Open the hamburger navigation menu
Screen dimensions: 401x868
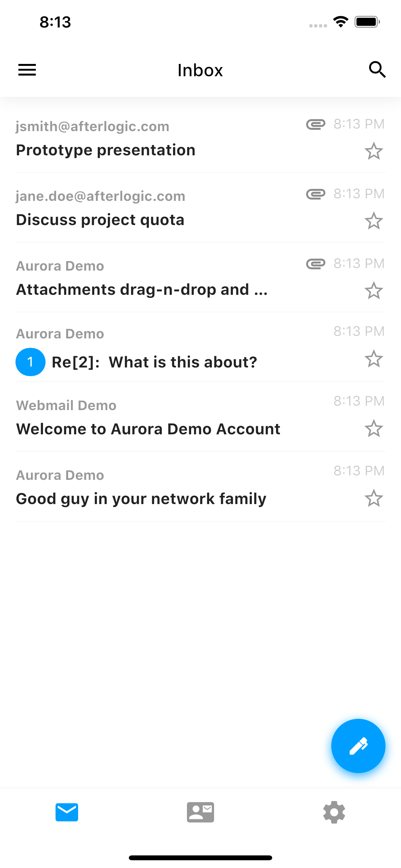tap(27, 70)
